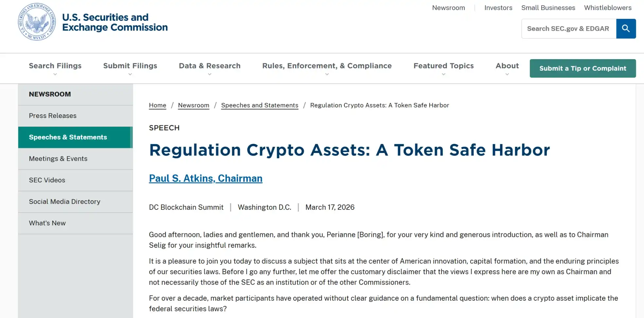Image resolution: width=644 pixels, height=318 pixels.
Task: Open the Search Filings menu
Action: click(55, 66)
